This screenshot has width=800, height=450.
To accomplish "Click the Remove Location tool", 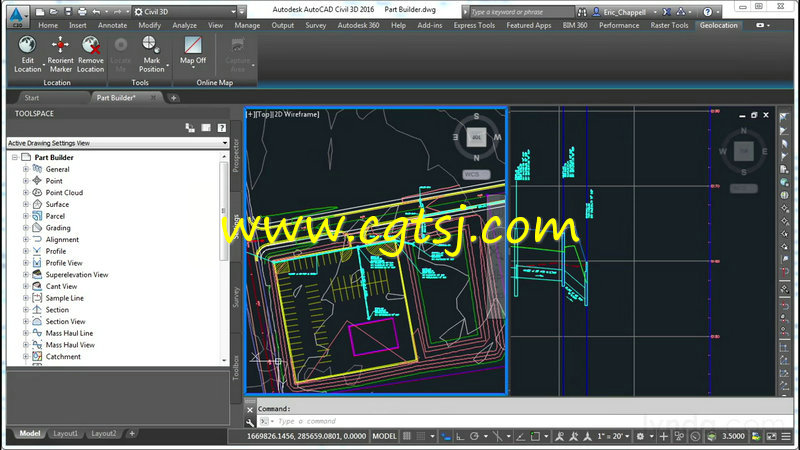I will (x=90, y=55).
